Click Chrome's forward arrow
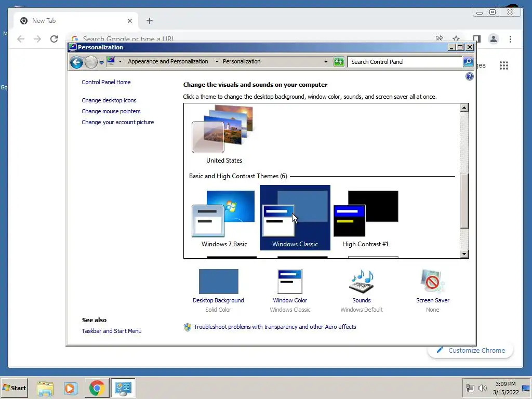 click(x=37, y=39)
